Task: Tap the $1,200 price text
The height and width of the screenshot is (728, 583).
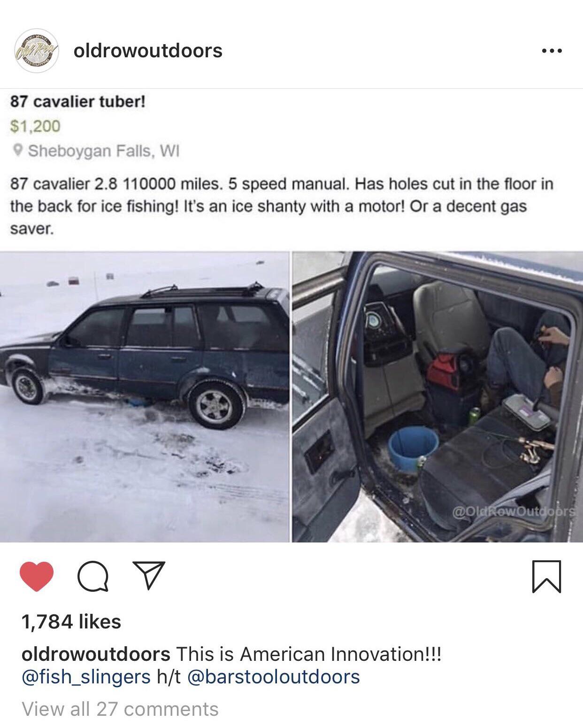Action: 36,126
